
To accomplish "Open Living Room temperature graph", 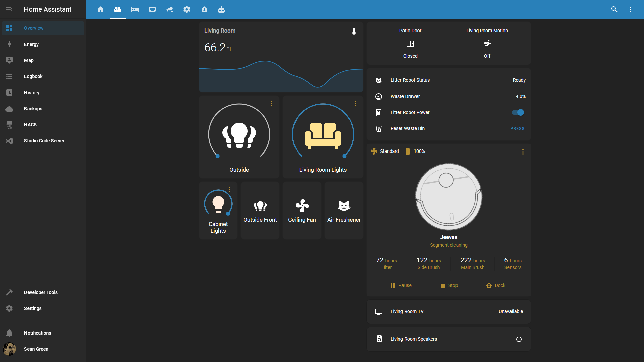I will pos(281,76).
